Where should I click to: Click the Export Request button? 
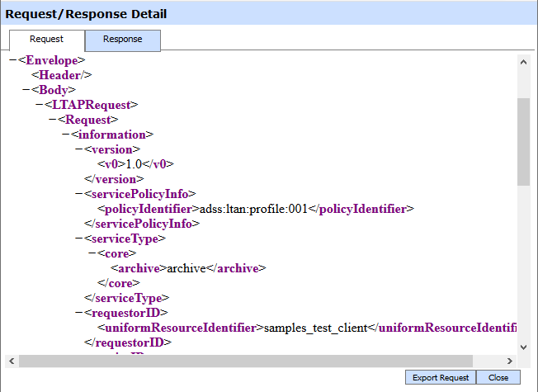click(x=441, y=377)
